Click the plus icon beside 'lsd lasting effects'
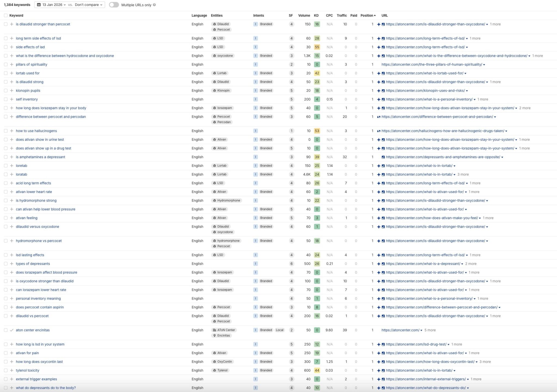Viewport: 557px width, 392px height. [12, 255]
